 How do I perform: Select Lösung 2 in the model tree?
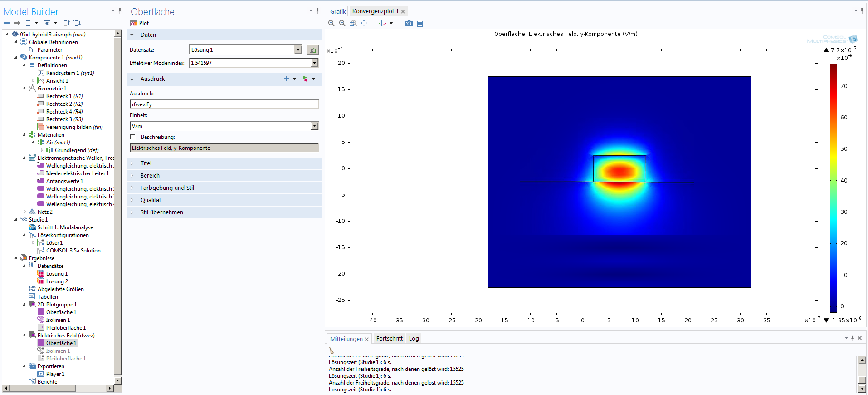tap(57, 281)
